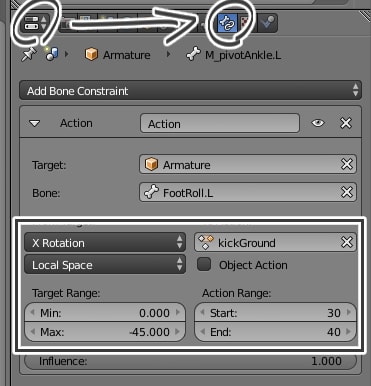Click the Influence slider
Image resolution: width=371 pixels, height=386 pixels.
point(190,361)
